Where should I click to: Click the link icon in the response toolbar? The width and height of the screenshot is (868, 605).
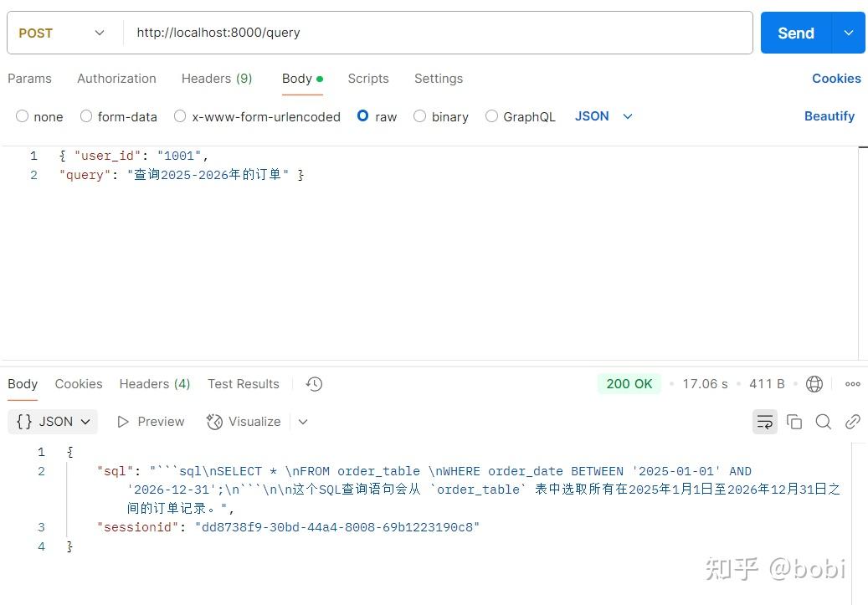pyautogui.click(x=853, y=422)
